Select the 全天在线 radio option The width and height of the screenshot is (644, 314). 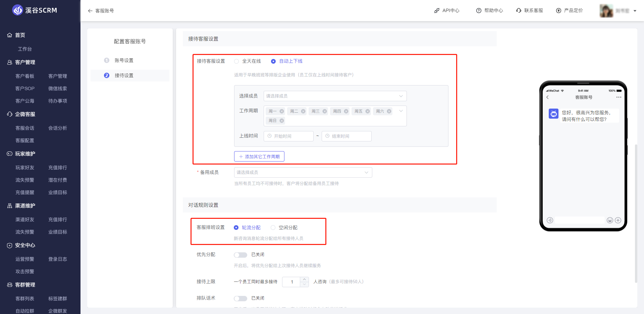coord(237,61)
